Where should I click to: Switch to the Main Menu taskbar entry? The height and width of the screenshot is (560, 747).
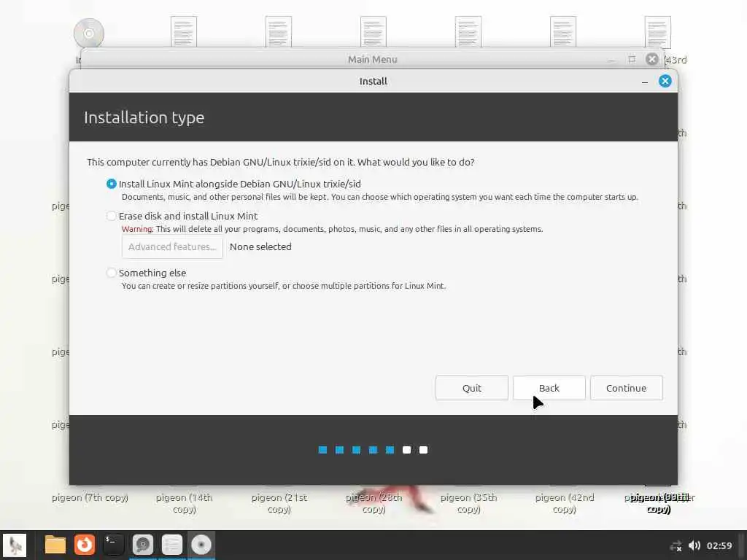tap(172, 545)
